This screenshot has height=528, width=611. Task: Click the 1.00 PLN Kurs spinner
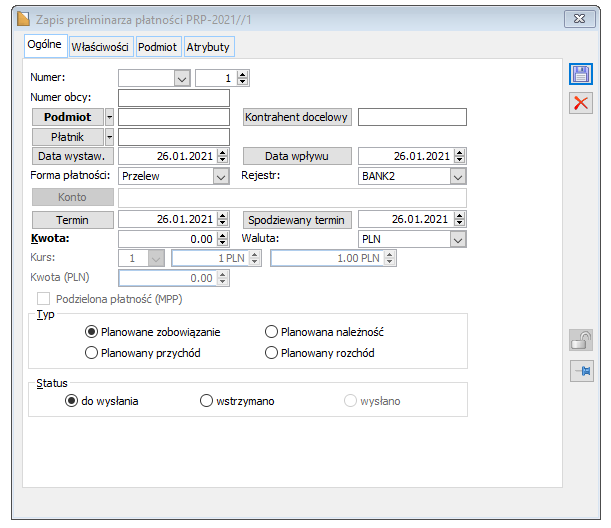pos(389,258)
